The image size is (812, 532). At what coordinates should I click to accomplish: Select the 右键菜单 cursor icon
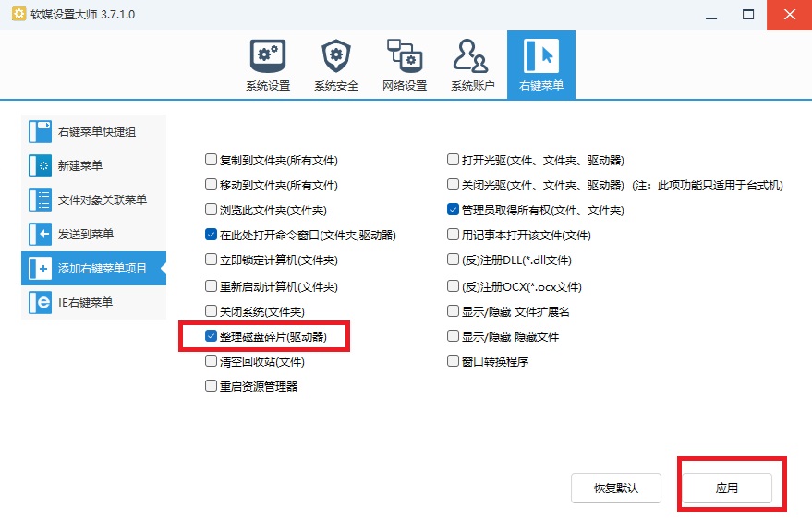540,55
